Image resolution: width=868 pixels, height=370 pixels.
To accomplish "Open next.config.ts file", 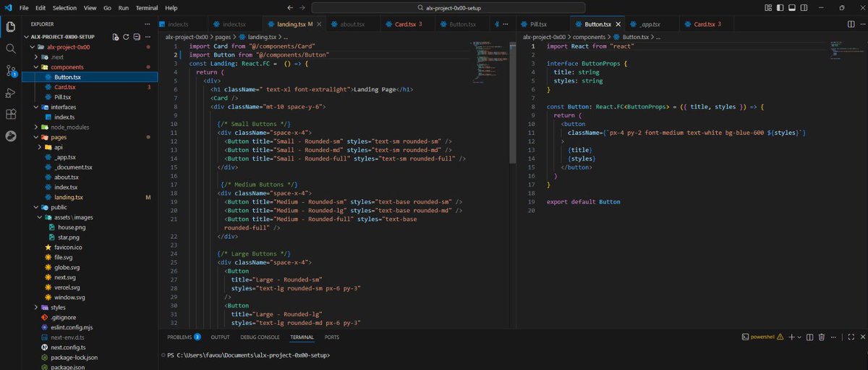I will (x=68, y=348).
